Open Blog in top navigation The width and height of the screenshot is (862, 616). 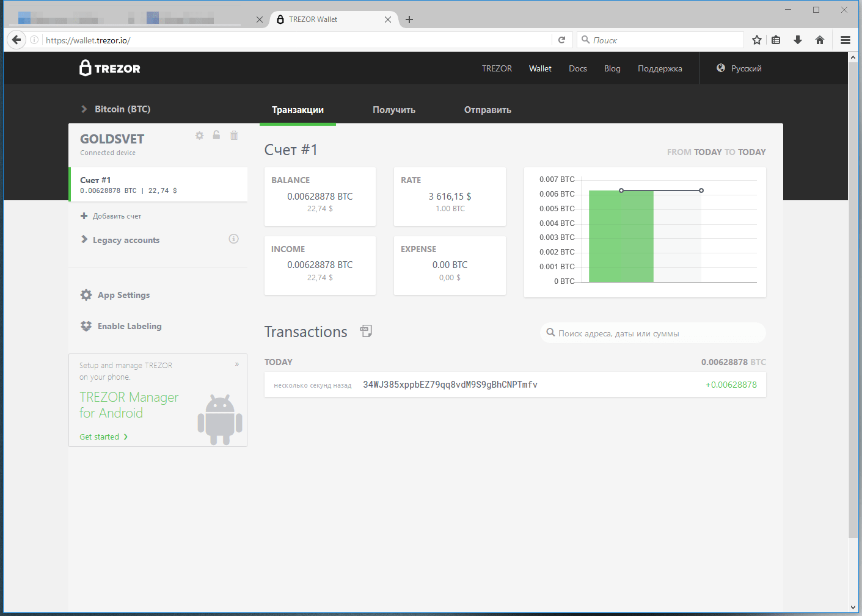point(612,68)
